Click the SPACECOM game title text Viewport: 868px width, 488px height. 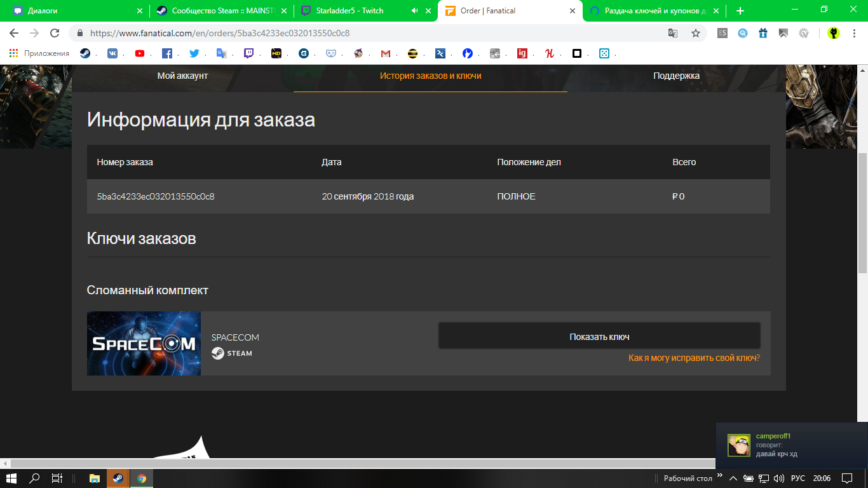pos(235,337)
